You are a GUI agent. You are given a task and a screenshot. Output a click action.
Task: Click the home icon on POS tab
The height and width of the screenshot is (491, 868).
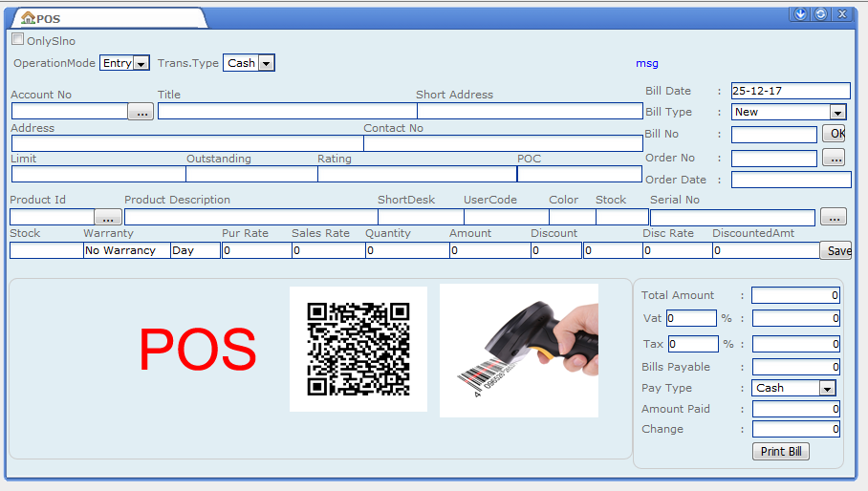[28, 18]
